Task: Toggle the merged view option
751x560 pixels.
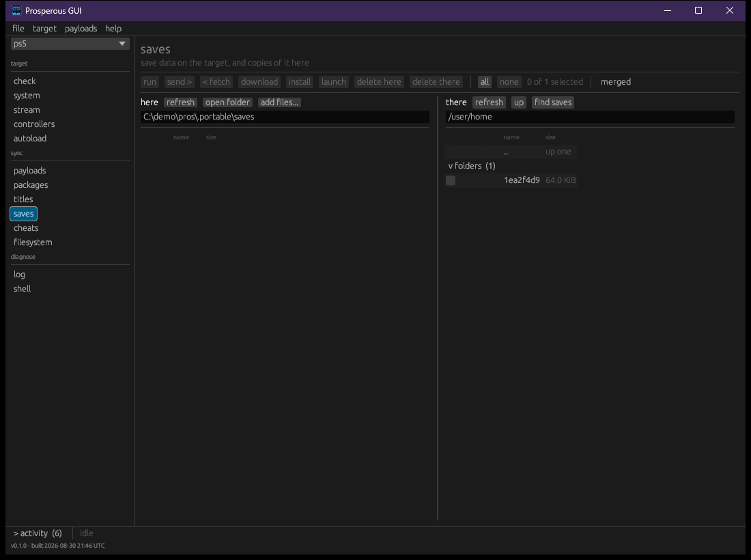Action: [616, 82]
